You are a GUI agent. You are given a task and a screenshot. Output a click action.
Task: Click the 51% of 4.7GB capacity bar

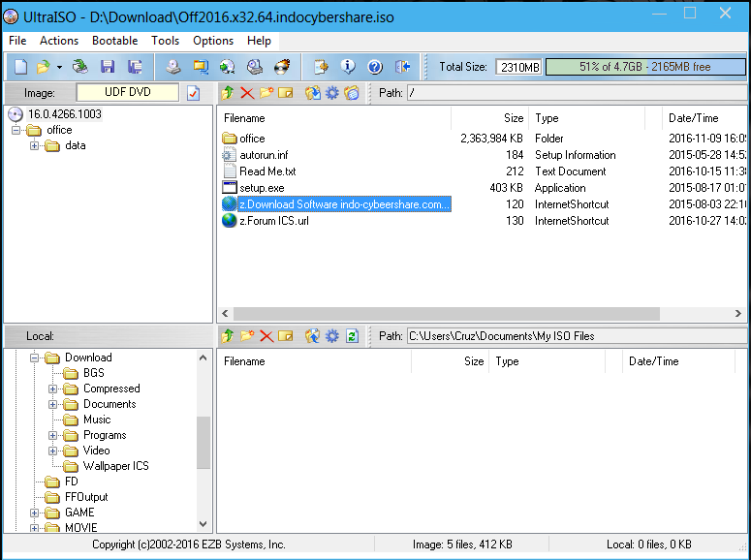[x=645, y=67]
